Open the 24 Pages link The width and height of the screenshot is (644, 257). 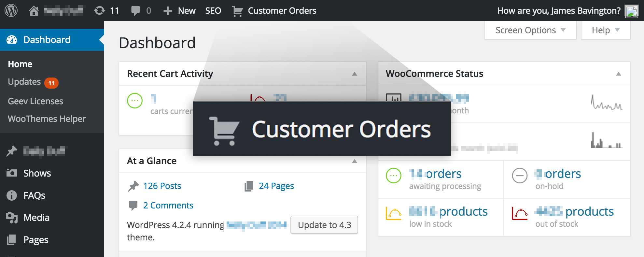[276, 186]
